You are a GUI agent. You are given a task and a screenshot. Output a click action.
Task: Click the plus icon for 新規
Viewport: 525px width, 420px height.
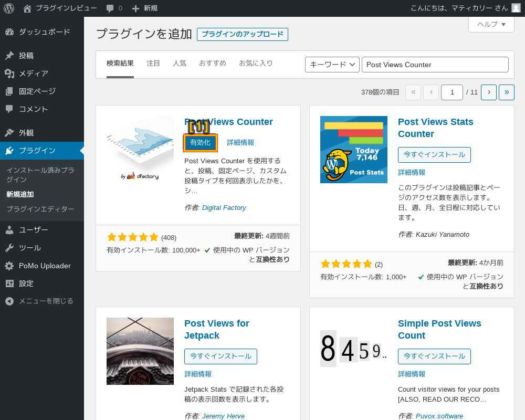(135, 8)
